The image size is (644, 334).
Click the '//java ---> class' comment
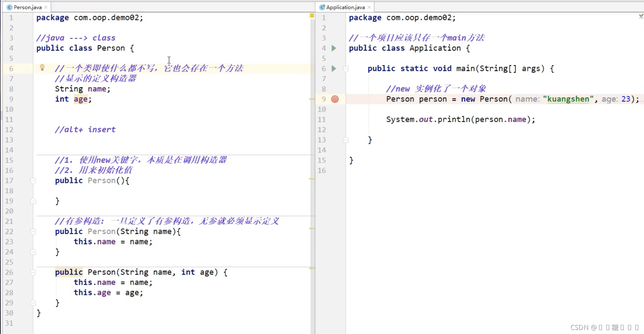coord(76,38)
